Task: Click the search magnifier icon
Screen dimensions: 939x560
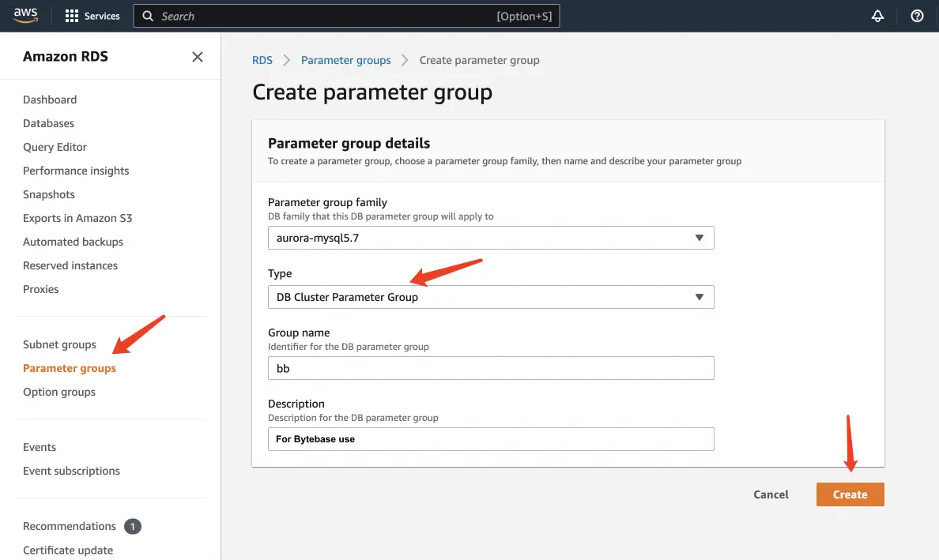Action: pos(148,16)
